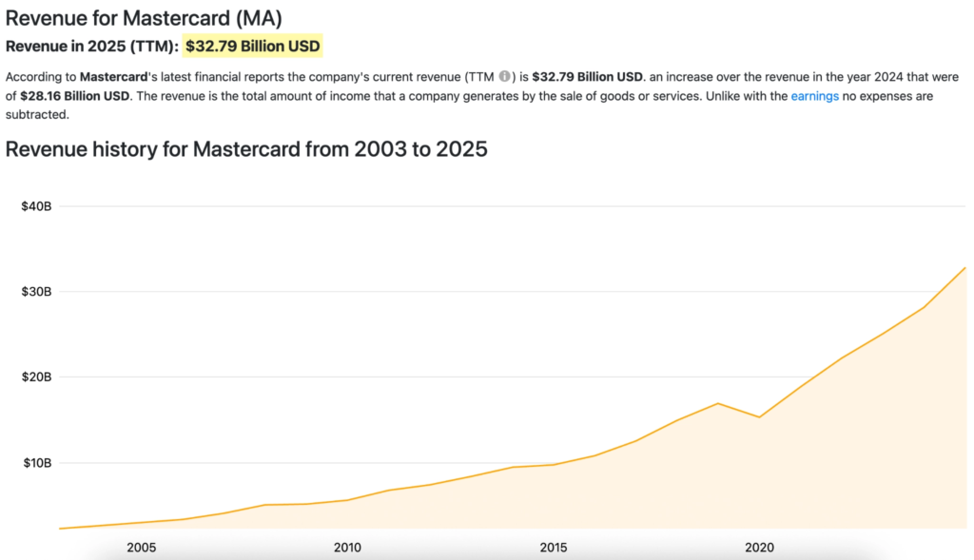Click the 2020 x-axis label
Viewport: 974px width, 560px height.
click(759, 548)
